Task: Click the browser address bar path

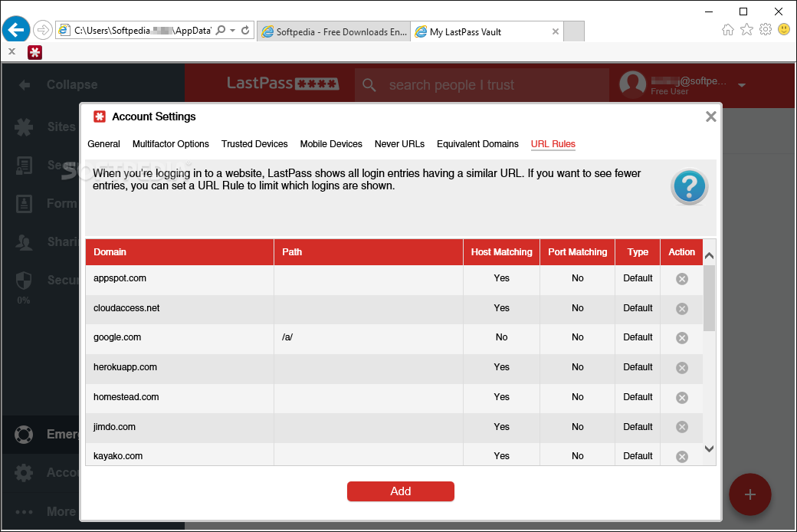Action: [143, 31]
